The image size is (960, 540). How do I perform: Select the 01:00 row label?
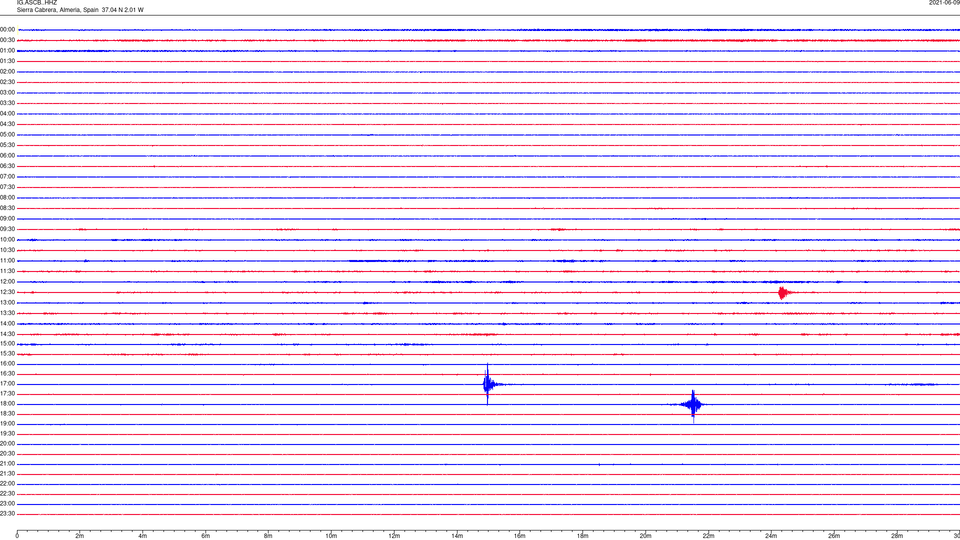[7, 51]
